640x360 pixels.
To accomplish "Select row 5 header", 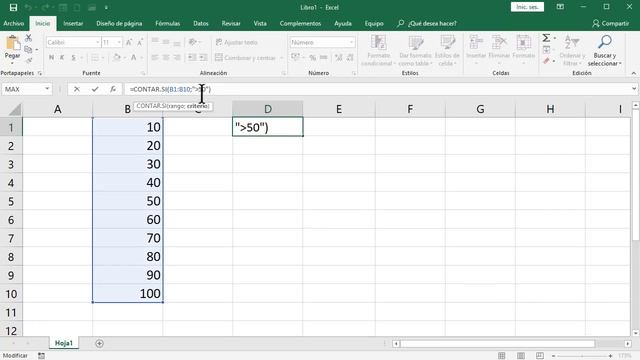I will (11, 201).
